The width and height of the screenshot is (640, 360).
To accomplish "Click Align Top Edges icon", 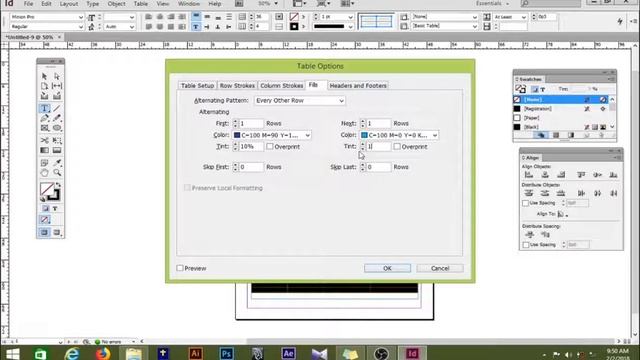I will [581, 175].
